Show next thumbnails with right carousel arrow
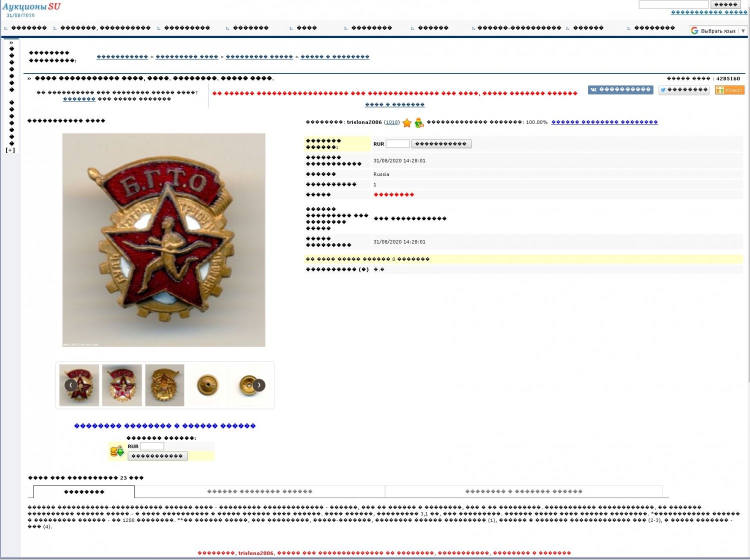Image resolution: width=750 pixels, height=560 pixels. (258, 385)
